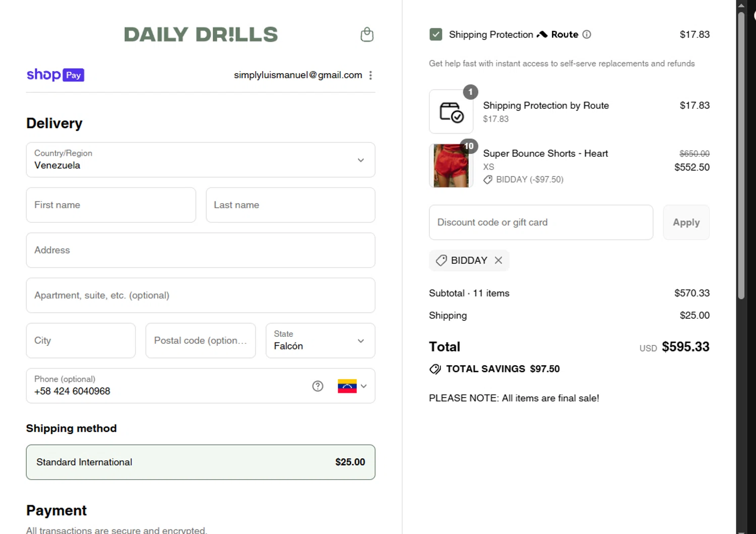Image resolution: width=756 pixels, height=534 pixels.
Task: Click the BIDDAY tag icon in discount chip
Action: 441,260
